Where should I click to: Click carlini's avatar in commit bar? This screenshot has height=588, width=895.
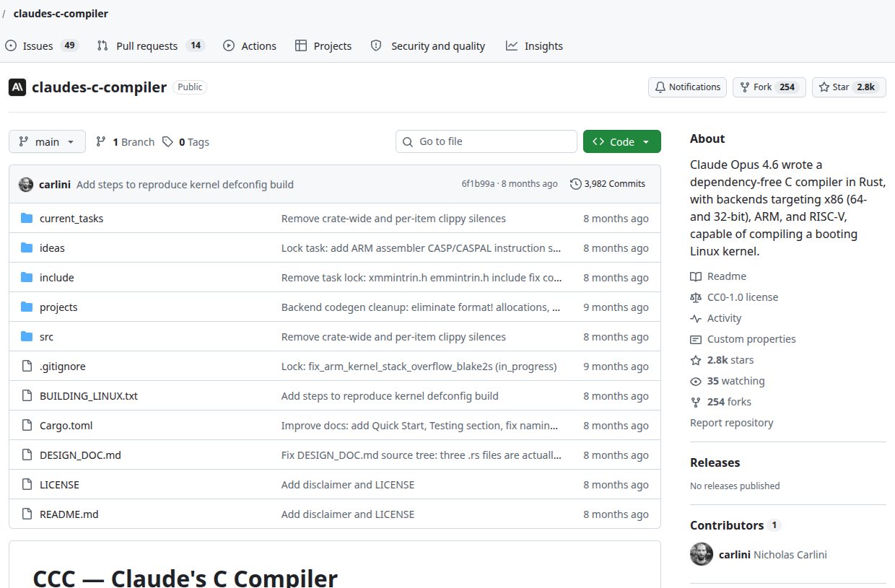[26, 184]
